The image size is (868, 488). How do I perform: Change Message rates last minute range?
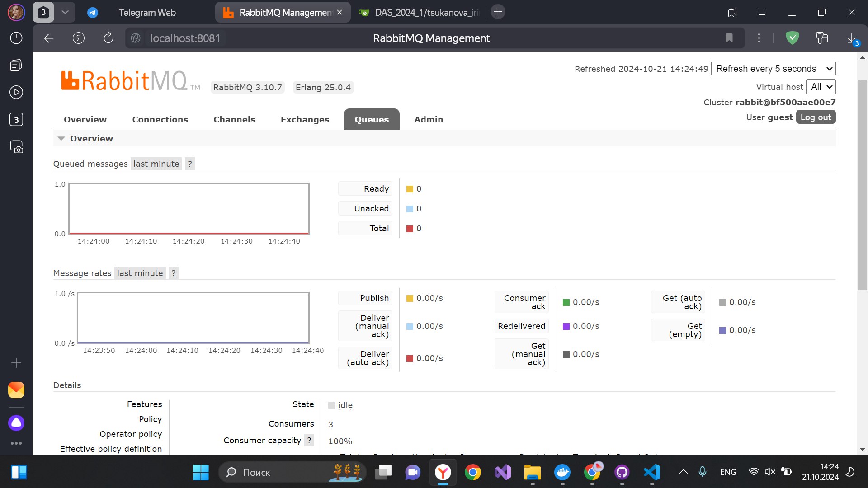(140, 273)
